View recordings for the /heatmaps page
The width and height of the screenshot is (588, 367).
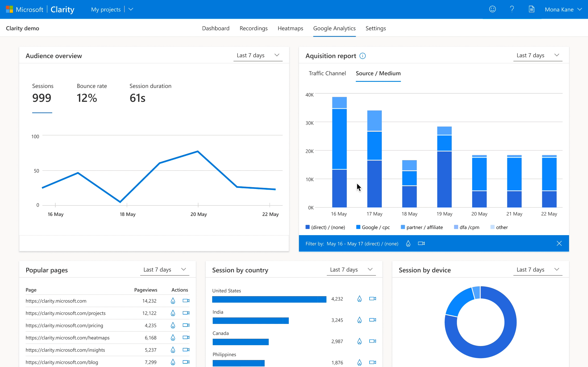pyautogui.click(x=186, y=337)
